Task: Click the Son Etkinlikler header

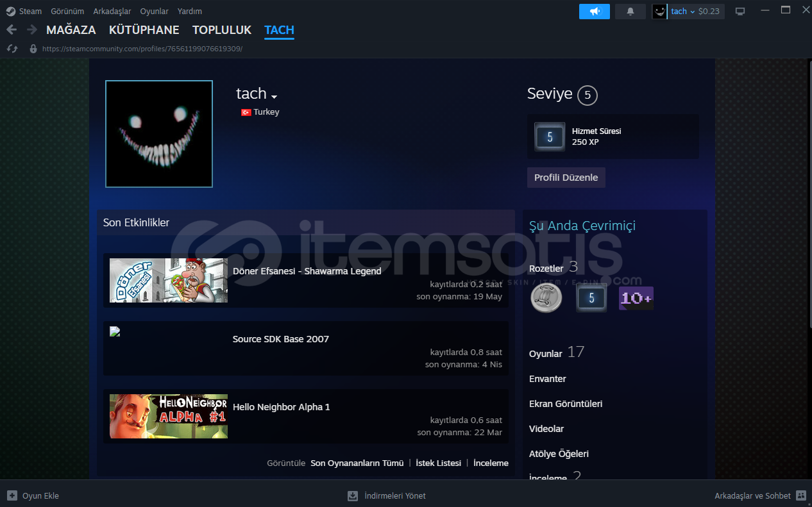Action: click(137, 222)
